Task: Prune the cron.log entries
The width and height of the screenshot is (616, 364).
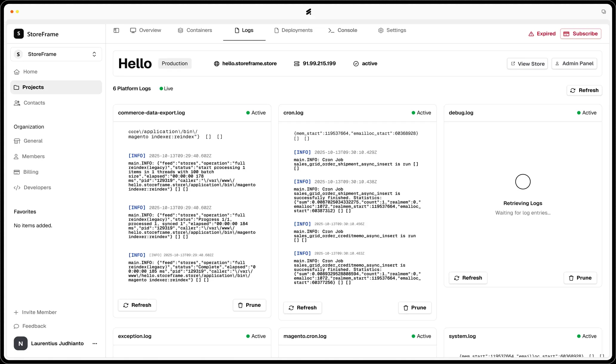Action: coord(415,308)
